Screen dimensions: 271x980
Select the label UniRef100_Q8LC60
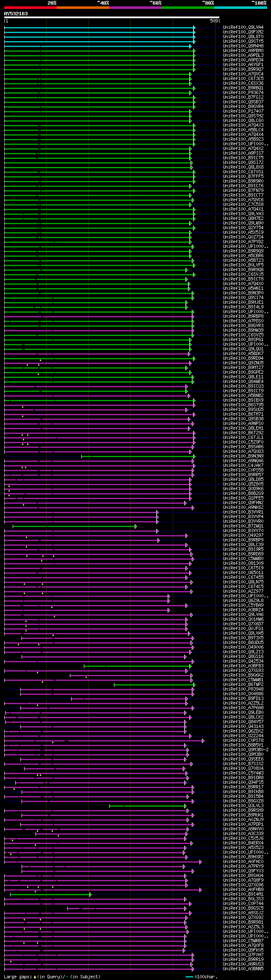click(243, 121)
